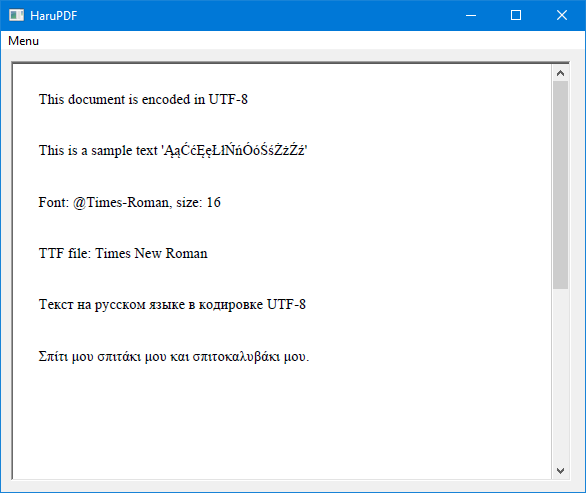This screenshot has height=493, width=586.
Task: Click the HaruPDF application icon in title bar
Action: [16, 15]
